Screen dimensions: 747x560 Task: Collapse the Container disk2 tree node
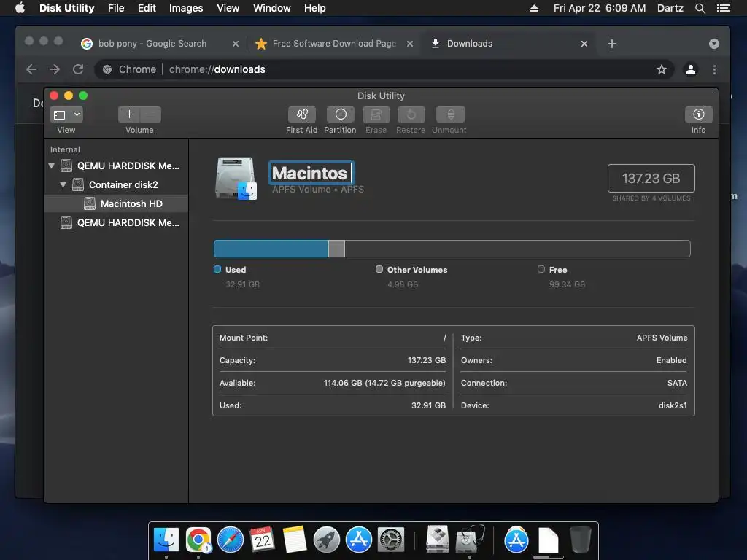click(x=63, y=184)
